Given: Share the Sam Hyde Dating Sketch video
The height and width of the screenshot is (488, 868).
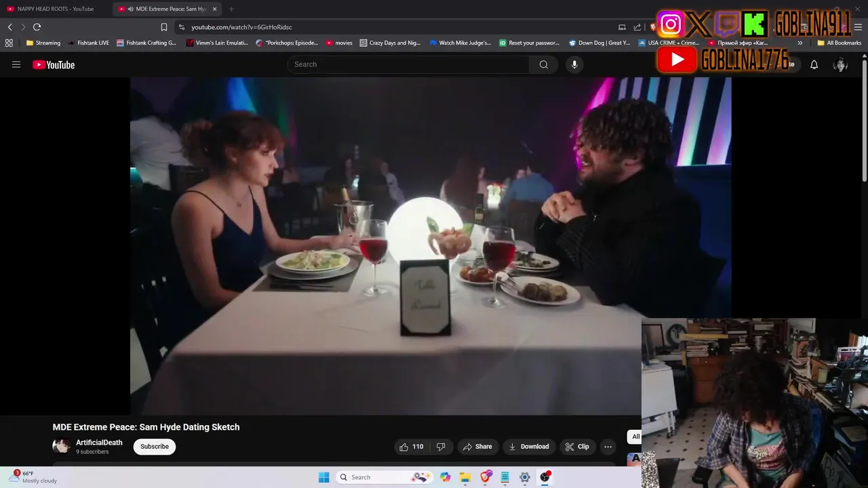Looking at the screenshot, I should 477,447.
